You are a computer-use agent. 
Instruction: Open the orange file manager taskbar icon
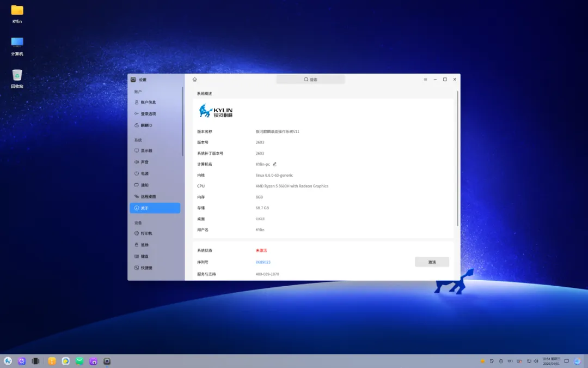point(52,361)
